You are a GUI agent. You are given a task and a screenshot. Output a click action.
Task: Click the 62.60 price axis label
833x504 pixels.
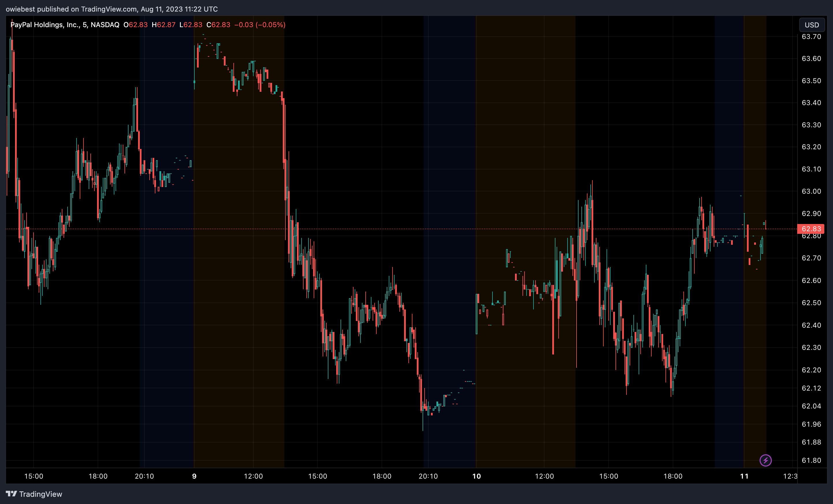811,281
